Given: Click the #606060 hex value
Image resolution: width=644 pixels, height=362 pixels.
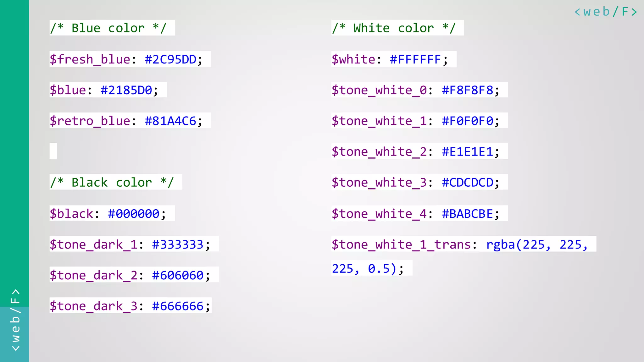Looking at the screenshot, I should pos(178,275).
